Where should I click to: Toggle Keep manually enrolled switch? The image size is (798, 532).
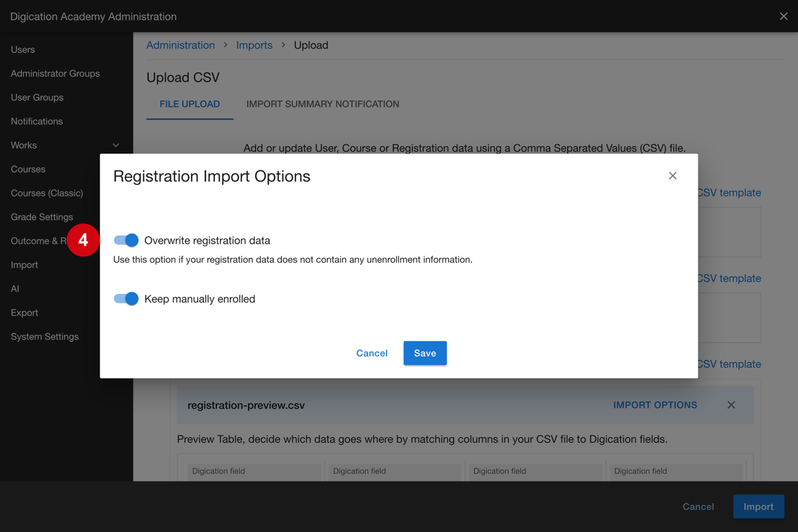tap(125, 299)
